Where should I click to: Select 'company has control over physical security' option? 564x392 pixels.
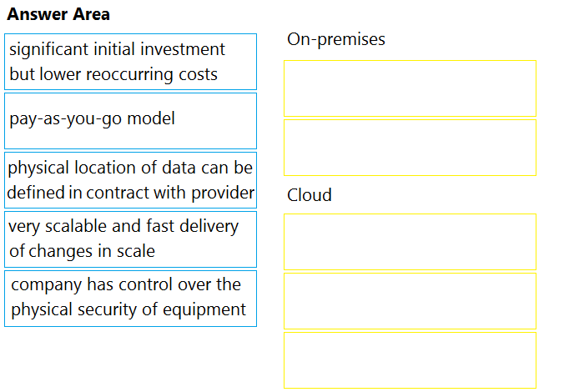[130, 299]
